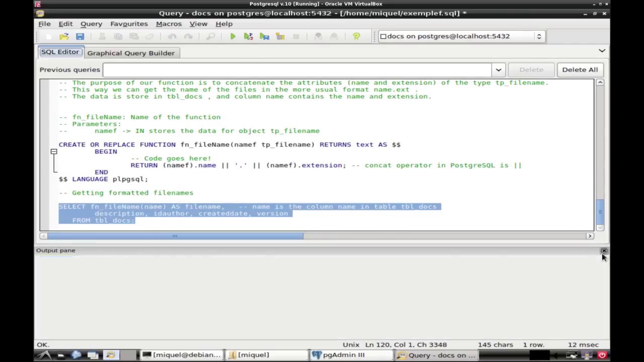Click the Copy toolbar icon
Image resolution: width=644 pixels, height=362 pixels.
coord(118,36)
